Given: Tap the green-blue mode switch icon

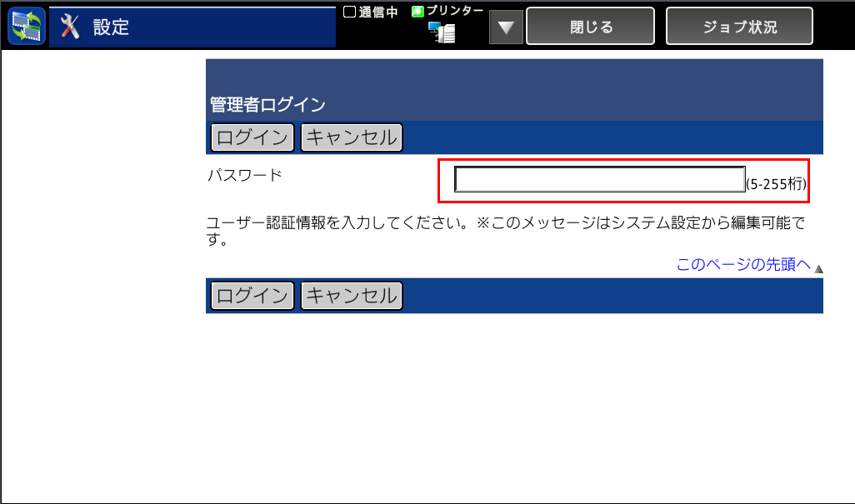Looking at the screenshot, I should (26, 27).
